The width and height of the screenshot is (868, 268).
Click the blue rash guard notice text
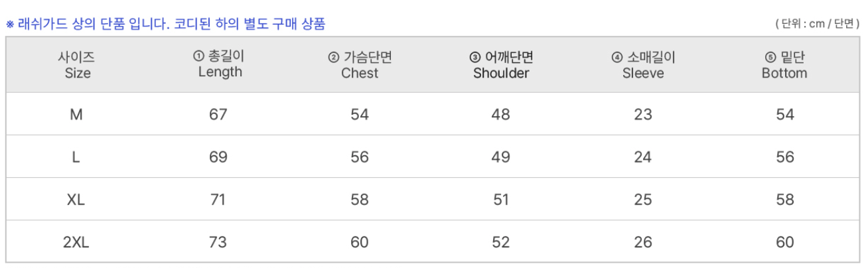point(166,25)
